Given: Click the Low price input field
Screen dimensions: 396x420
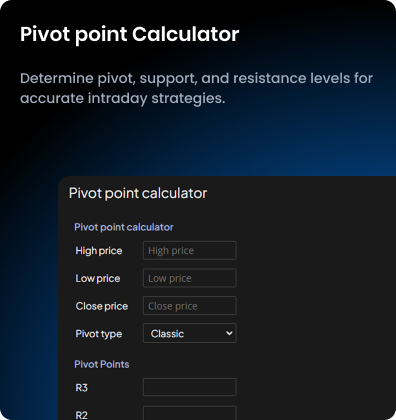Looking at the screenshot, I should (x=190, y=278).
